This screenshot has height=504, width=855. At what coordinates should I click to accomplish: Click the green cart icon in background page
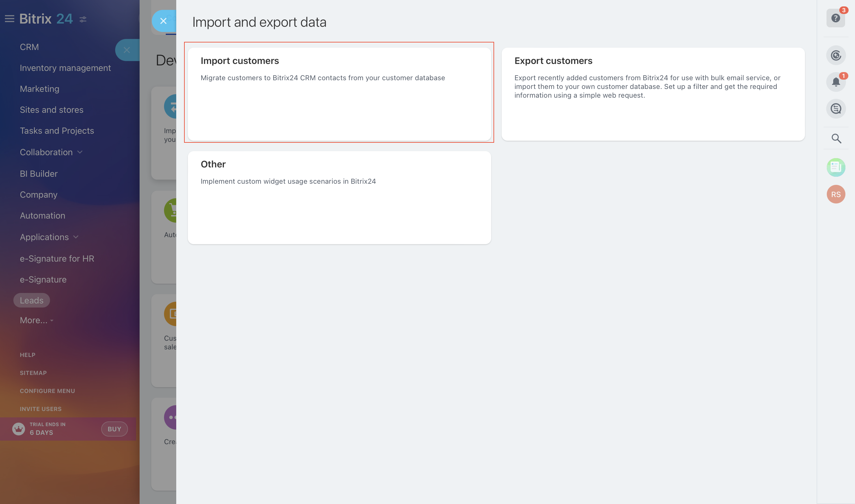click(170, 210)
